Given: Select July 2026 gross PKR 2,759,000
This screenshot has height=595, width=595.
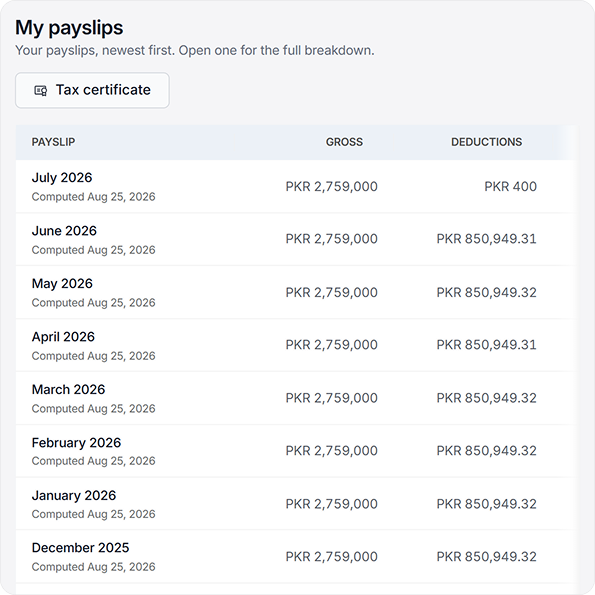Looking at the screenshot, I should [x=332, y=187].
